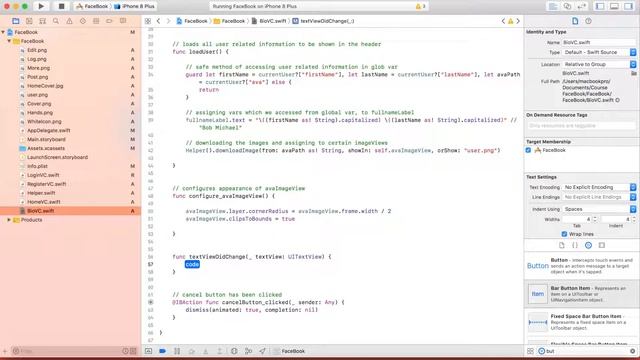Select textViewDidChange(_:) in the jump bar
This screenshot has width=640, height=360.
click(x=323, y=21)
